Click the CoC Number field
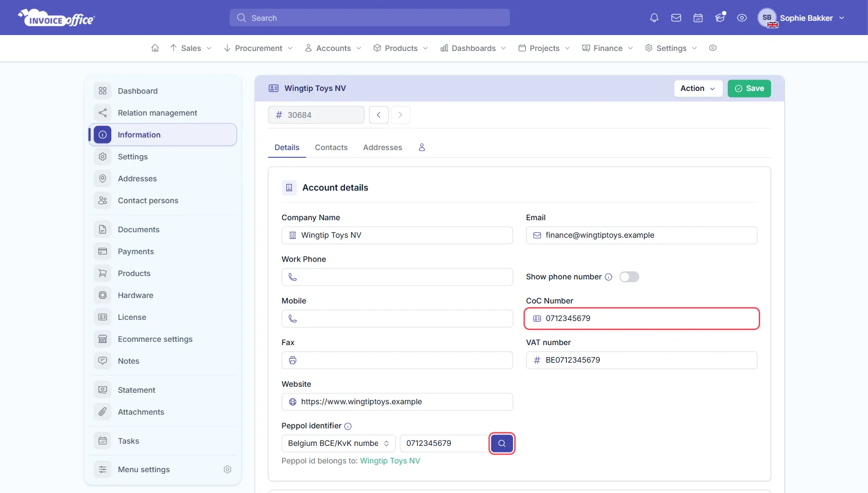The height and width of the screenshot is (493, 868). pos(642,318)
